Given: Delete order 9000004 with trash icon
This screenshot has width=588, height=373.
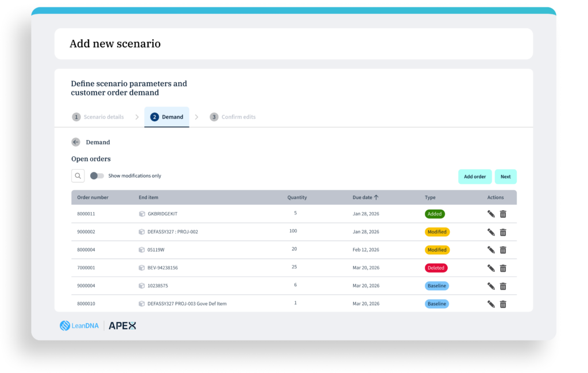Looking at the screenshot, I should tap(503, 286).
